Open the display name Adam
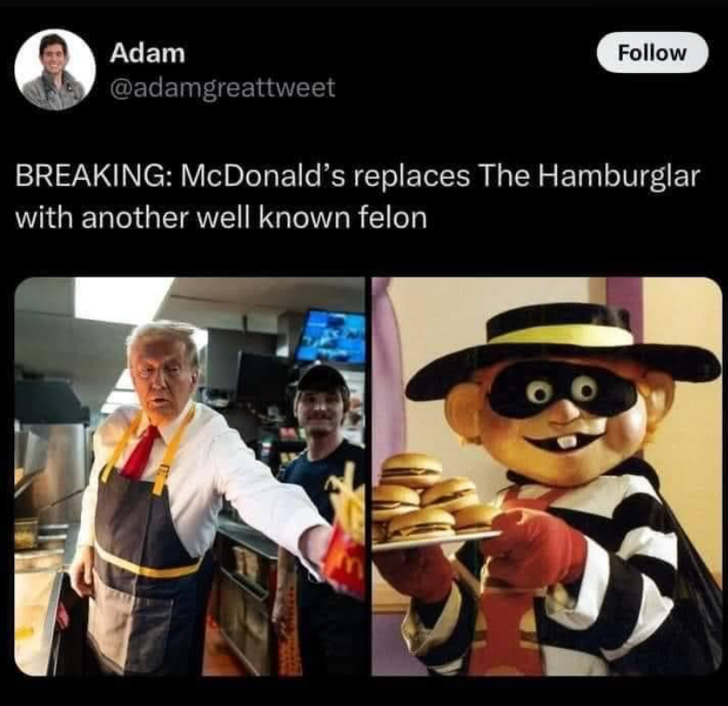Viewport: 728px width, 706px height. [148, 53]
